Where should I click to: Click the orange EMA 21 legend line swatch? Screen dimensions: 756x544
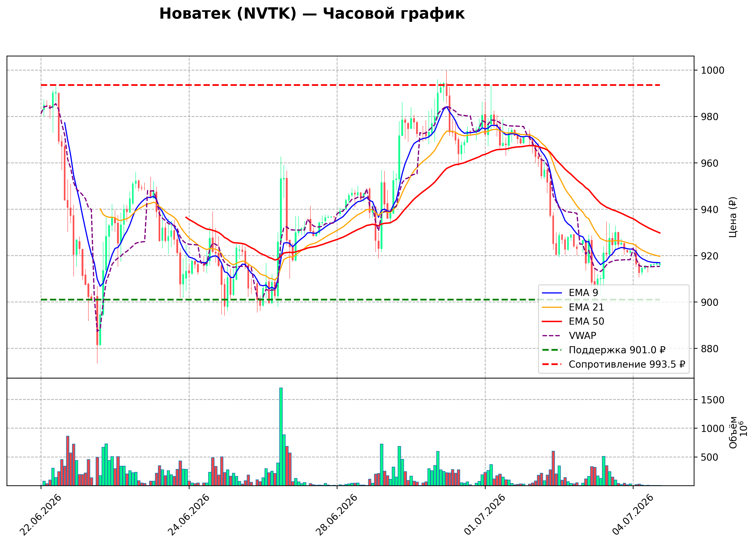pyautogui.click(x=552, y=307)
